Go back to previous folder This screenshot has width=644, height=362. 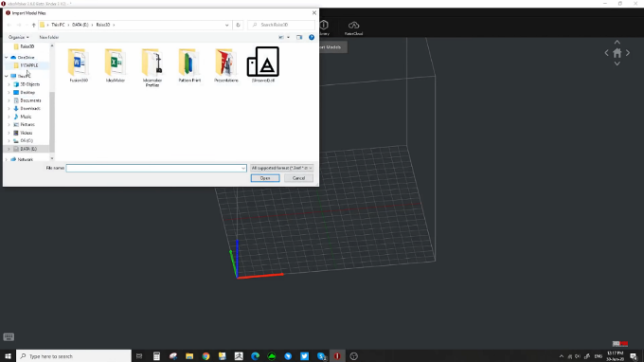point(9,25)
